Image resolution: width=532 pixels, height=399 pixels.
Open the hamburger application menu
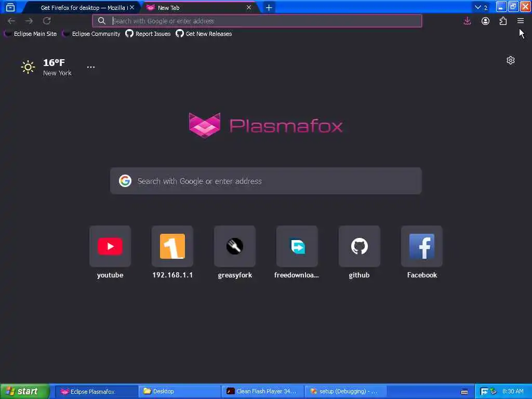521,21
